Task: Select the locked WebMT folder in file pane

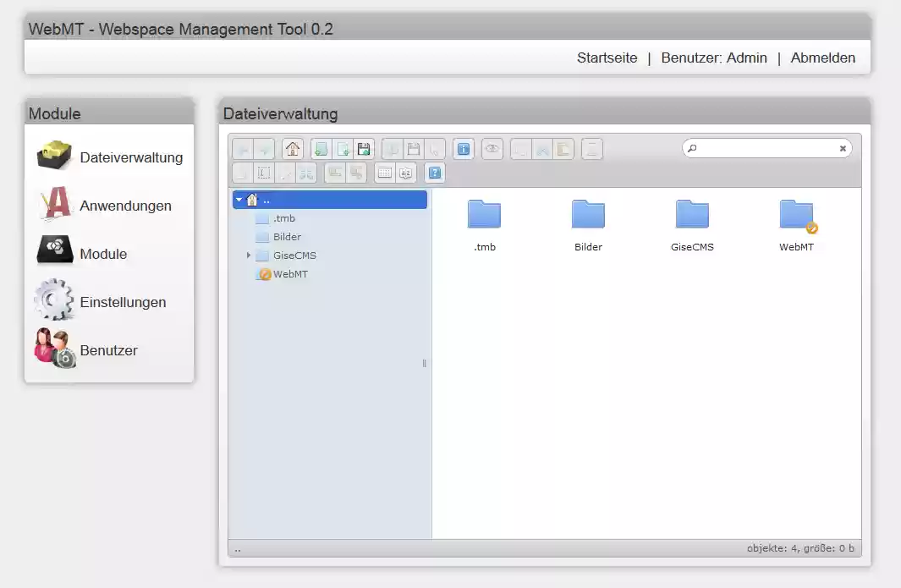Action: [x=797, y=216]
